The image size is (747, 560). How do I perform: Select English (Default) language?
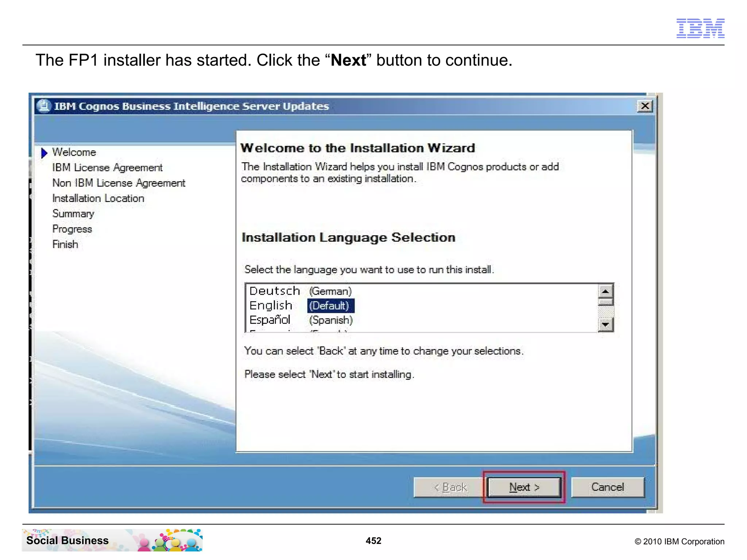pyautogui.click(x=301, y=306)
